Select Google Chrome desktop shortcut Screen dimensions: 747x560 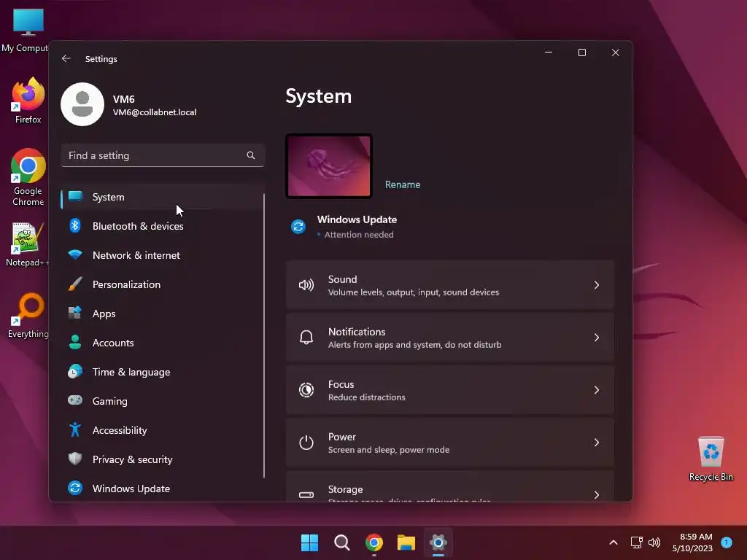28,177
